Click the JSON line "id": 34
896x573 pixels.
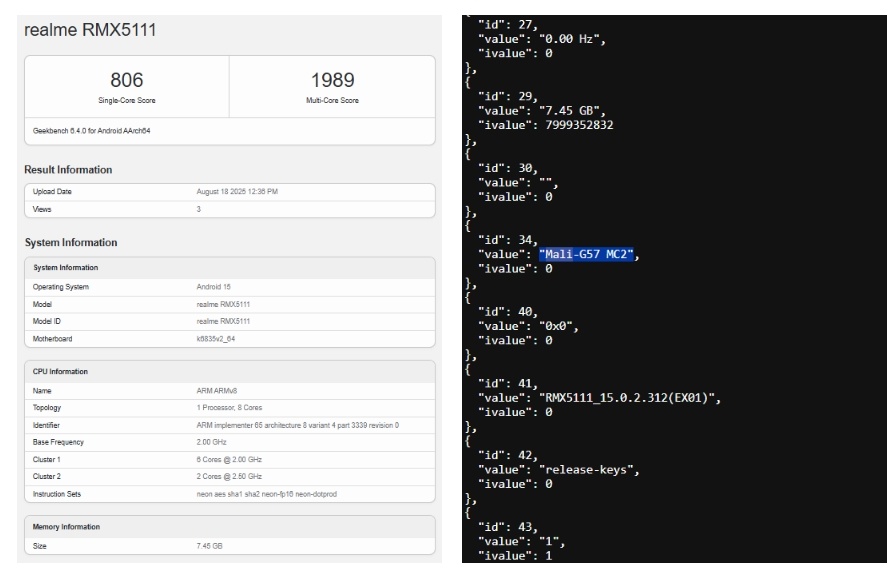click(507, 240)
